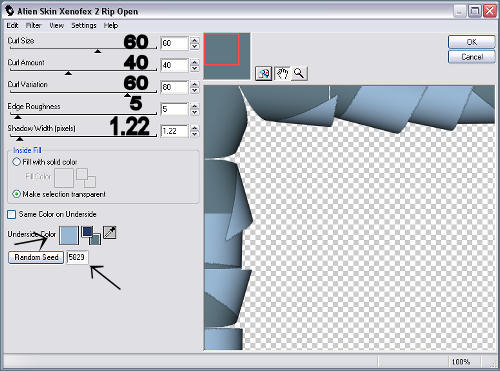Image resolution: width=500 pixels, height=371 pixels.
Task: Open the Help menu
Action: 111,25
